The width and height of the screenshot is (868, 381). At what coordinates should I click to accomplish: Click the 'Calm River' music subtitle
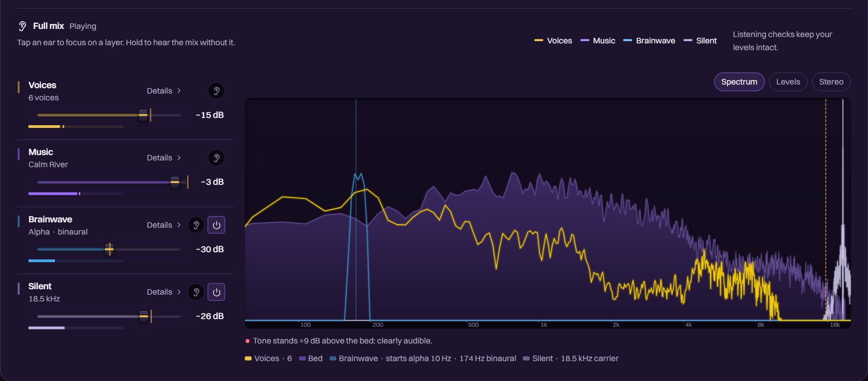[48, 165]
